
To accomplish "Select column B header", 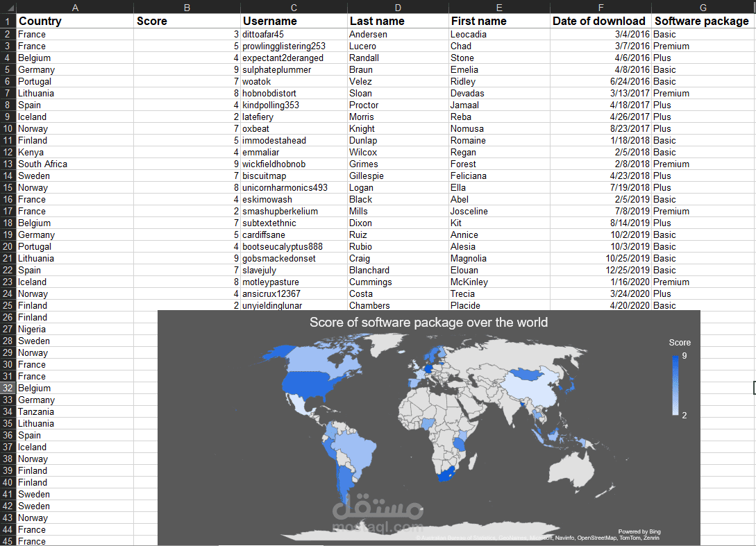I will click(x=187, y=7).
